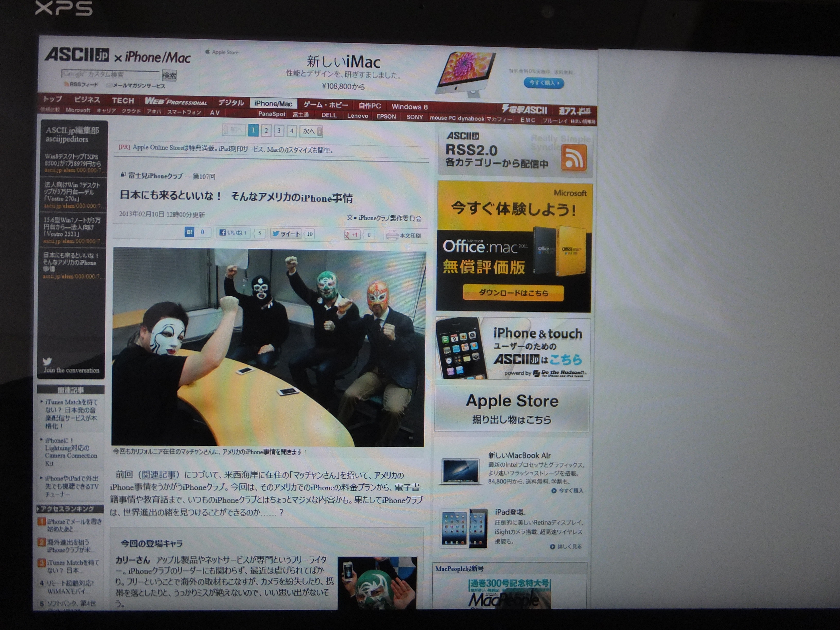This screenshot has height=630, width=840.
Task: Open the Windows 8 navigation tab
Action: pyautogui.click(x=409, y=107)
